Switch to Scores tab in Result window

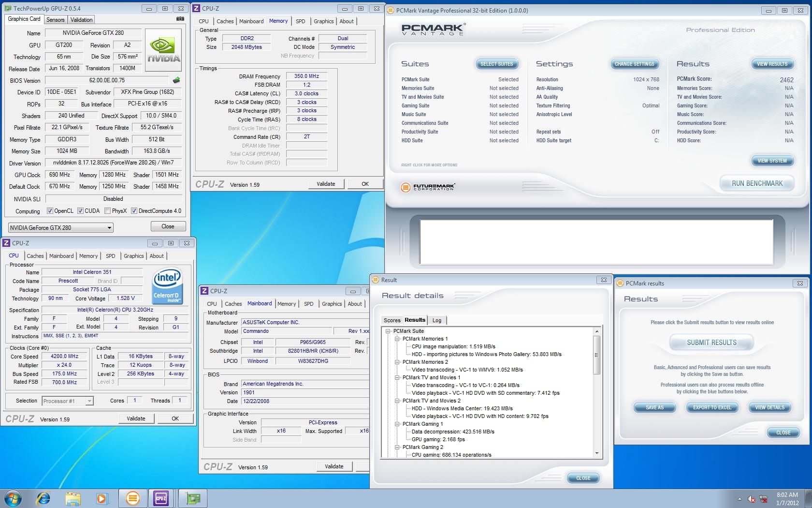[x=392, y=320]
